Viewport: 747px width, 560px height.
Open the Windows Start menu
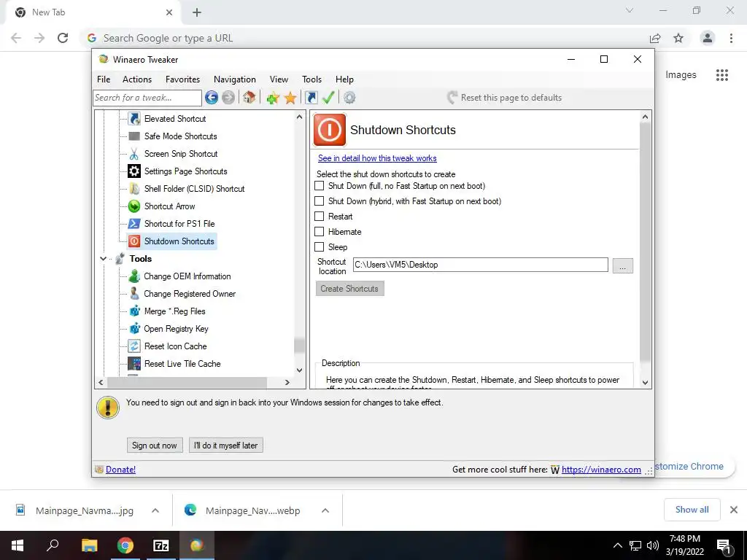[18, 545]
